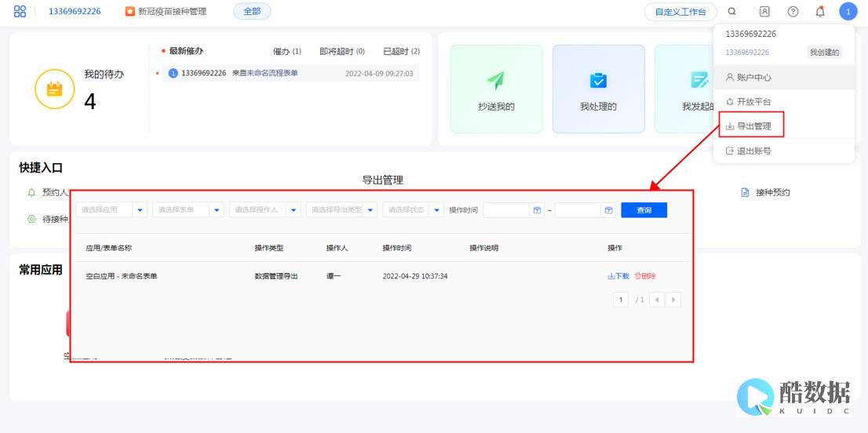Click the 空白应用 - 未命名表单 table row

point(382,276)
